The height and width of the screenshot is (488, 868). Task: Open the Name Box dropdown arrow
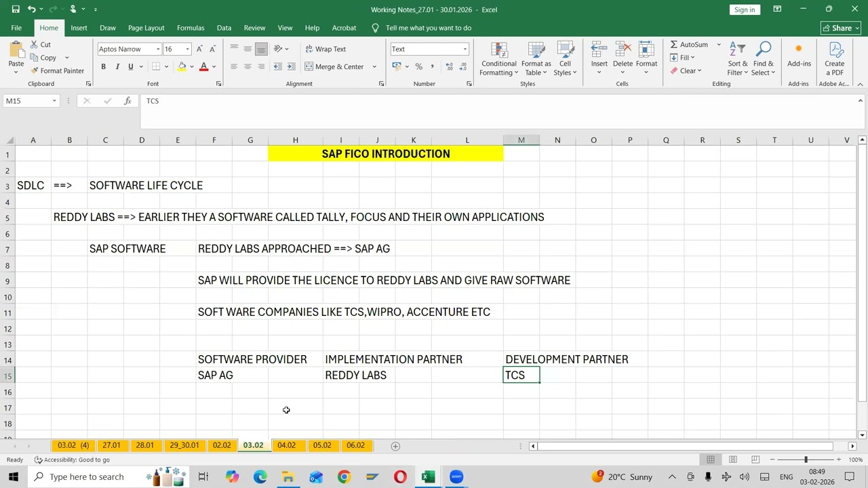pos(54,101)
